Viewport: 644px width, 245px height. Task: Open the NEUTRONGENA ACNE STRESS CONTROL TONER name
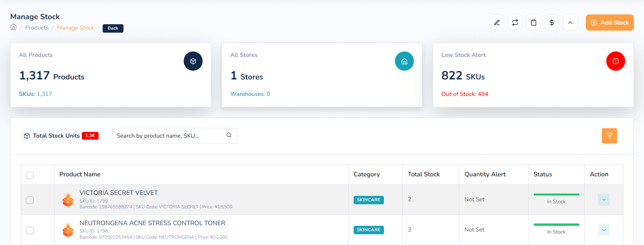152,223
